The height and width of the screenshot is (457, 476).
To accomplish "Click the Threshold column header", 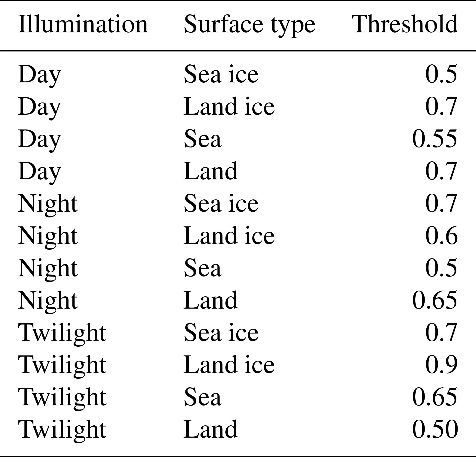I will [405, 24].
